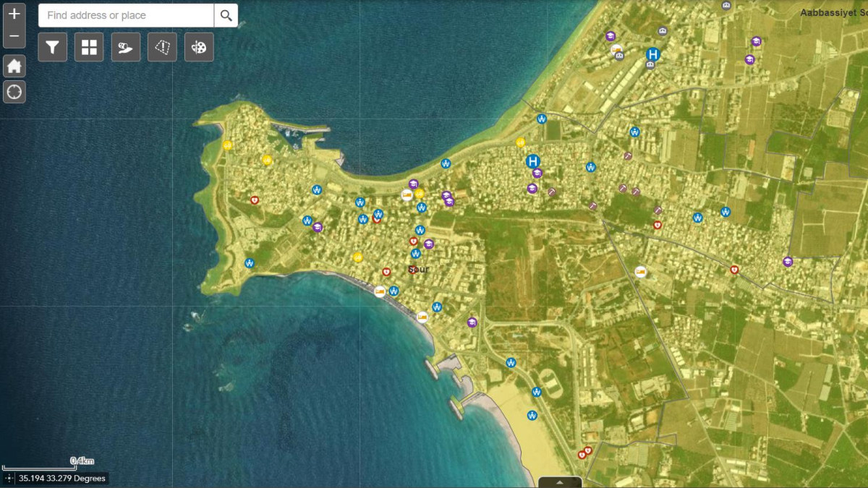868x488 pixels.
Task: Select hospital H marker beside gray building markers
Action: (653, 54)
